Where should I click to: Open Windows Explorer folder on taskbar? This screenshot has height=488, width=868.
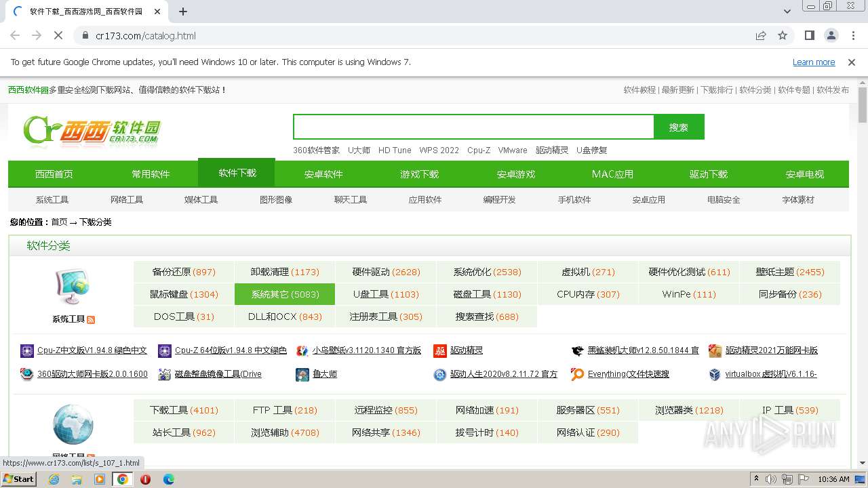(x=77, y=479)
